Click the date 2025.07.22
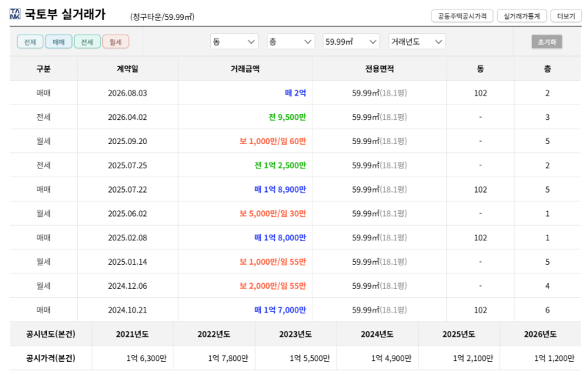Viewport: 588px width, 375px height. pos(127,190)
